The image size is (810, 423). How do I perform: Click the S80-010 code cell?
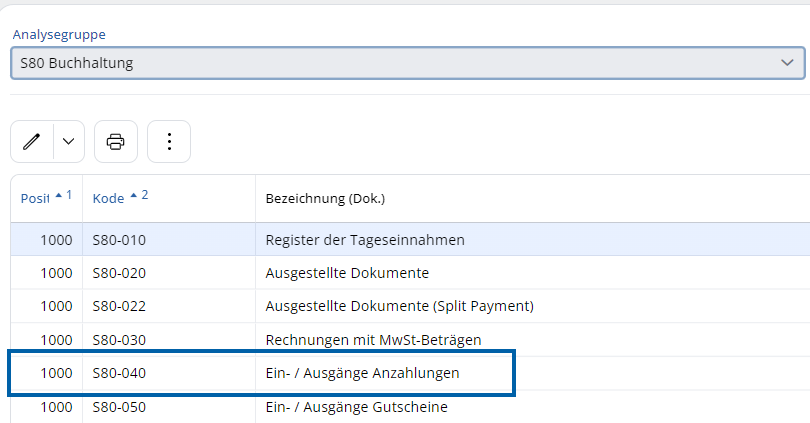(x=119, y=240)
